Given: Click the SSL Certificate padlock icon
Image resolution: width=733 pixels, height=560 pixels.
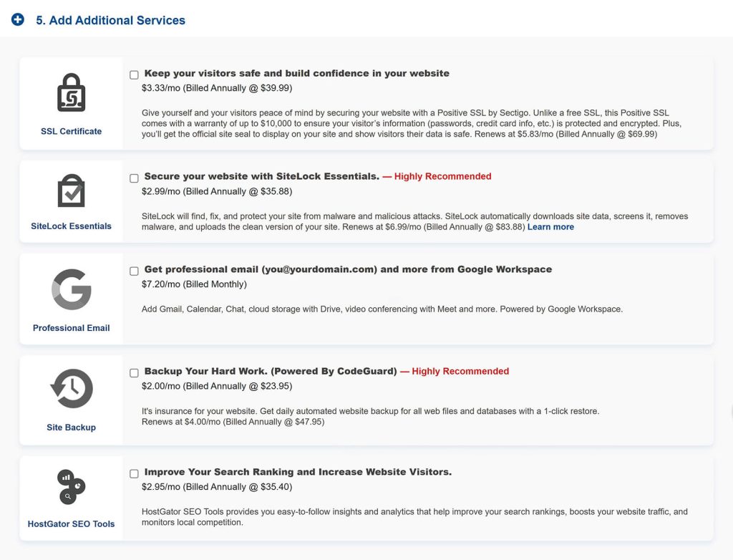Looking at the screenshot, I should coord(71,92).
